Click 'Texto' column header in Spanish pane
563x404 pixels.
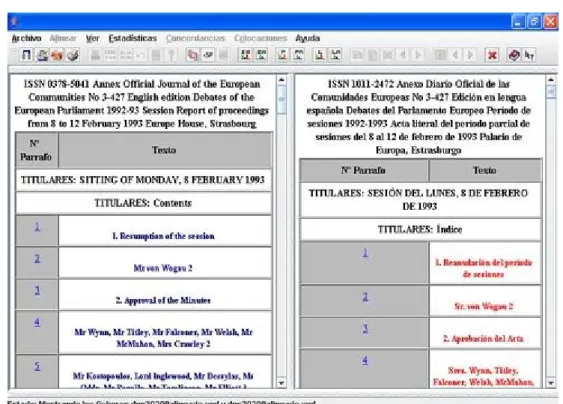click(485, 170)
